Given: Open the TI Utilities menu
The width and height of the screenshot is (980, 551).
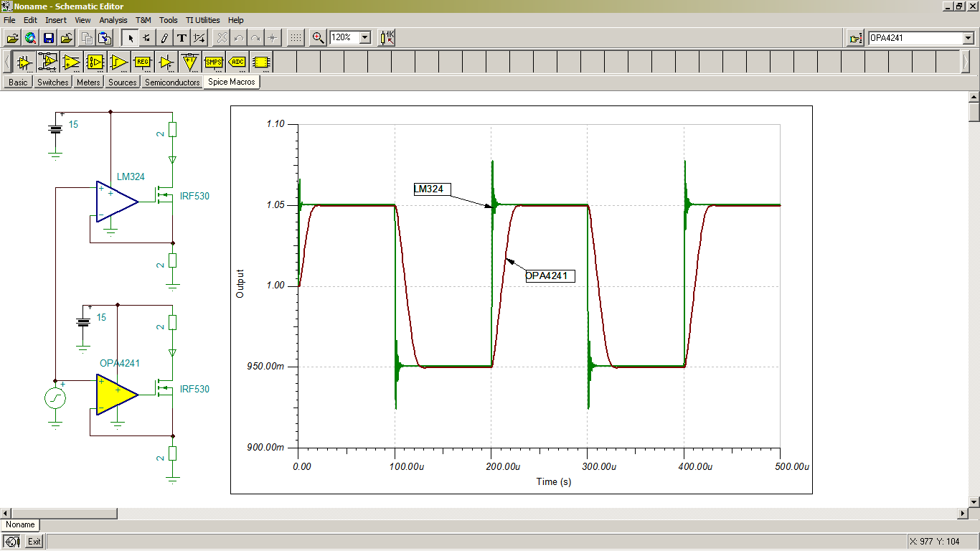Looking at the screenshot, I should 203,20.
